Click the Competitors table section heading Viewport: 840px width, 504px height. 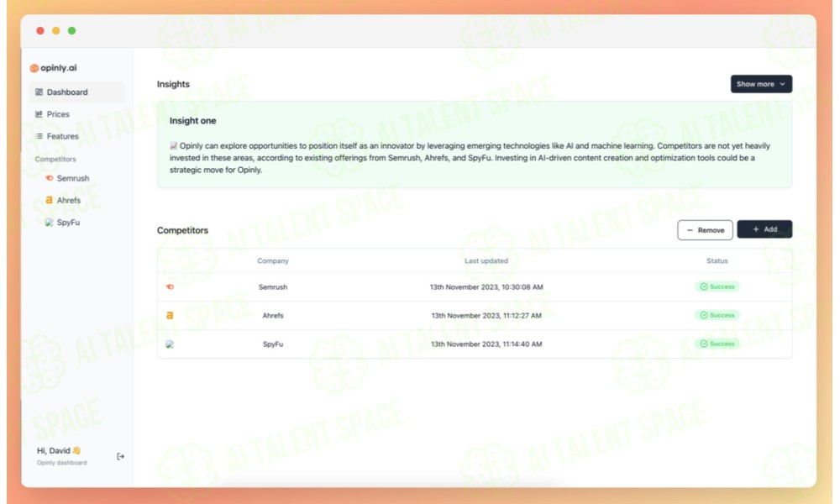click(x=182, y=230)
